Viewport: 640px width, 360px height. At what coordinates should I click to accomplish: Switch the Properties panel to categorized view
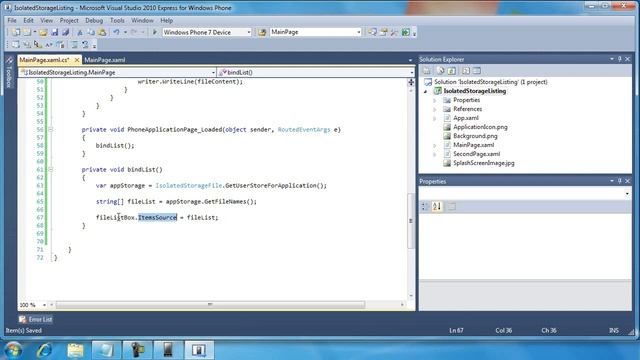[425, 207]
